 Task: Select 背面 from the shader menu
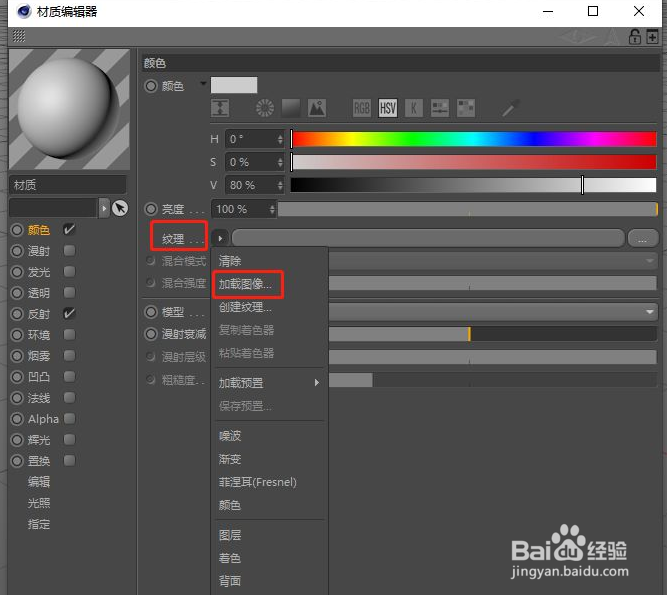[x=230, y=581]
